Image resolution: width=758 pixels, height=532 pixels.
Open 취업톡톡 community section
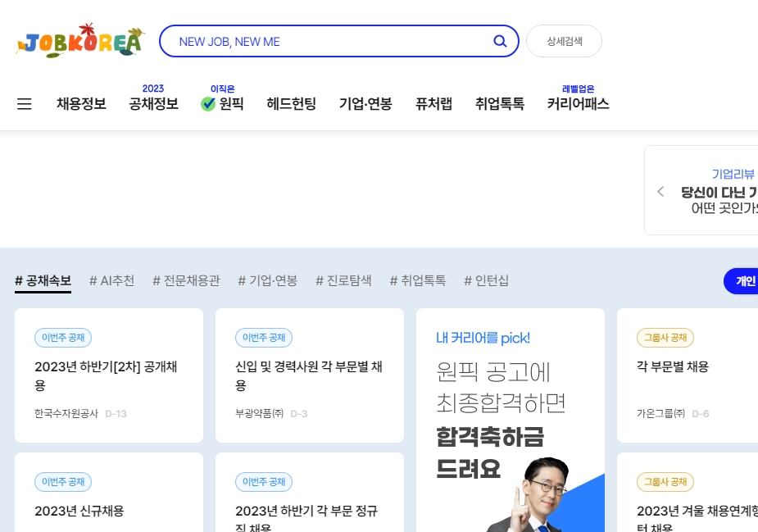pyautogui.click(x=500, y=104)
